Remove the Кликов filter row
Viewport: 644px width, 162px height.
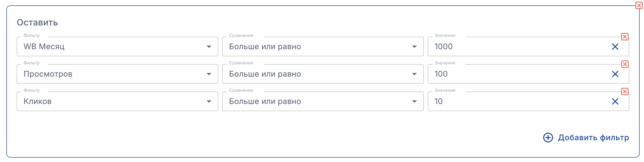[624, 92]
